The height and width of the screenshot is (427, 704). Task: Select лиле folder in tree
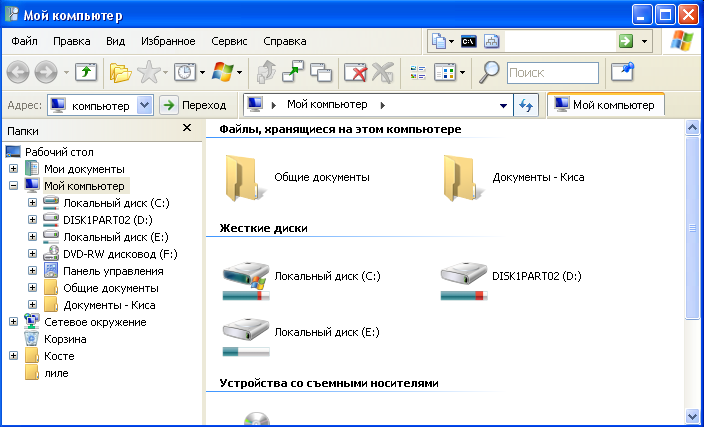click(x=57, y=373)
